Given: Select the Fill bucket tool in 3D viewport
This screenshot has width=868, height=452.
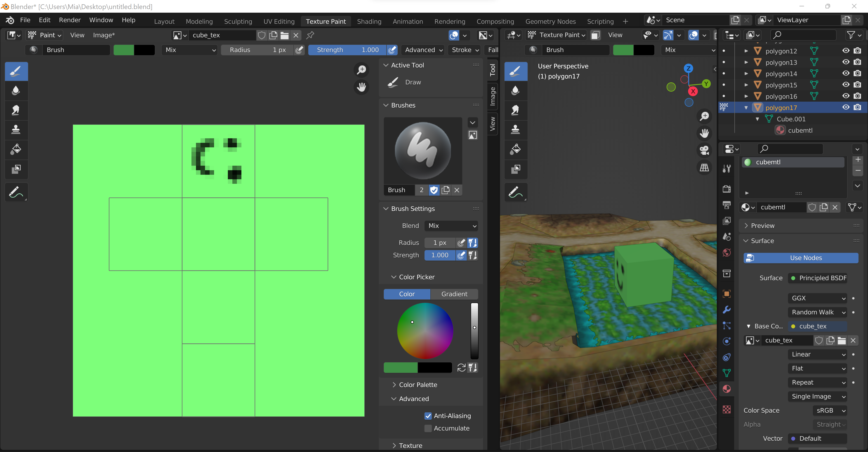Looking at the screenshot, I should (516, 149).
